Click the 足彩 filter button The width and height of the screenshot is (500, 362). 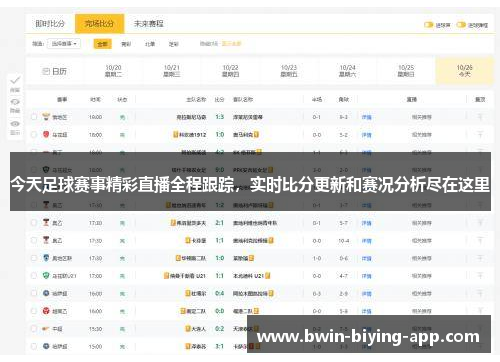pyautogui.click(x=174, y=44)
